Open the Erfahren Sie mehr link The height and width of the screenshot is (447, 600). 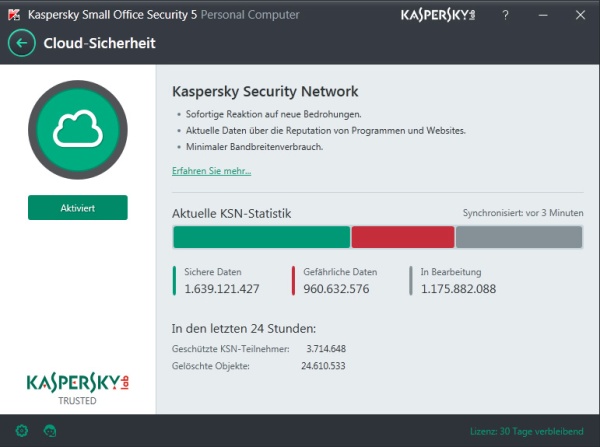pos(212,171)
